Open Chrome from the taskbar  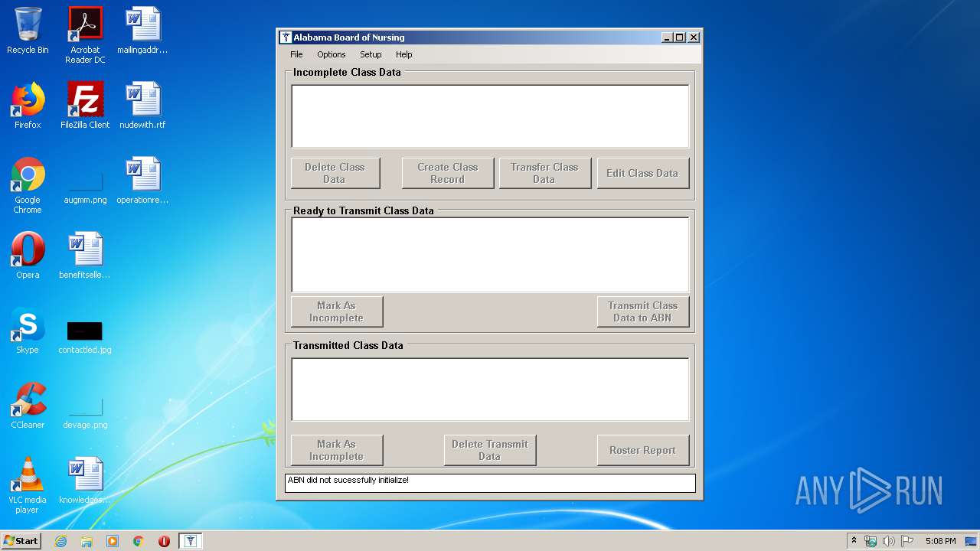139,541
